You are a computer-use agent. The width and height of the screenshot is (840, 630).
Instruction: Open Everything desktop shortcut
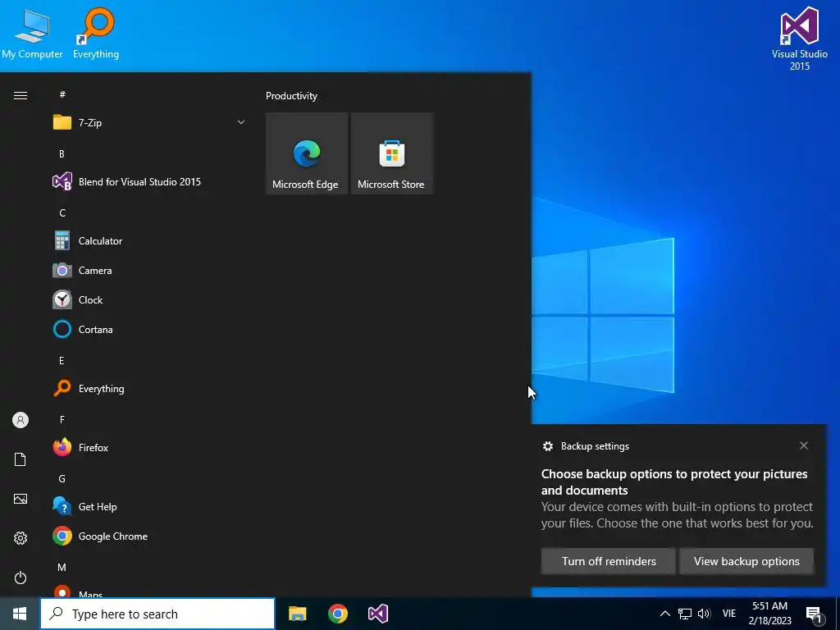point(96,34)
